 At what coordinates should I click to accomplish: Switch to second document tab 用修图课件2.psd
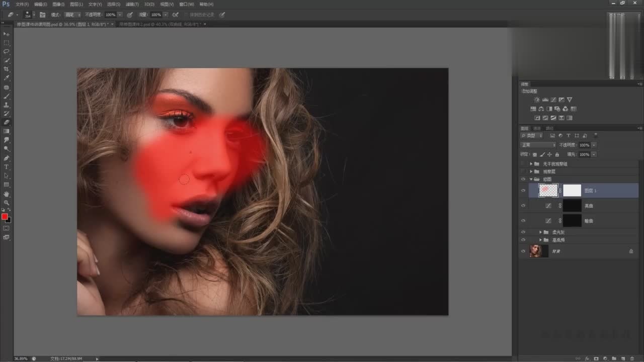pos(160,24)
